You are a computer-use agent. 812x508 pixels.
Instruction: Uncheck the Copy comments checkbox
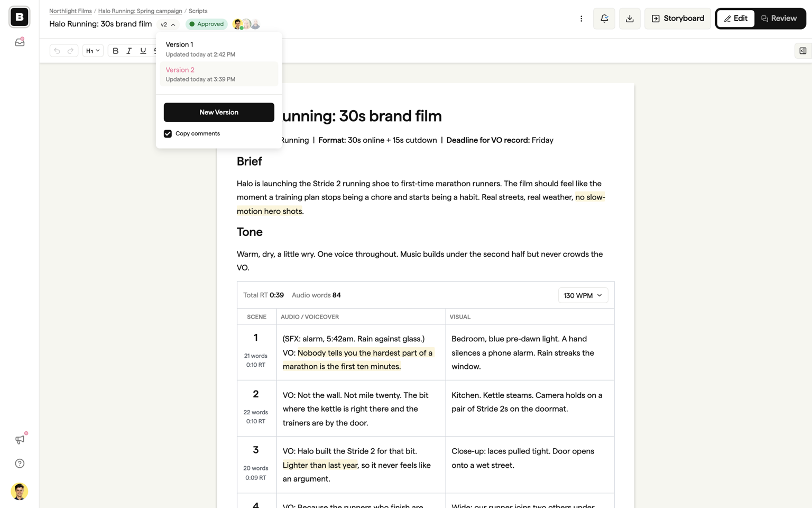(x=168, y=133)
